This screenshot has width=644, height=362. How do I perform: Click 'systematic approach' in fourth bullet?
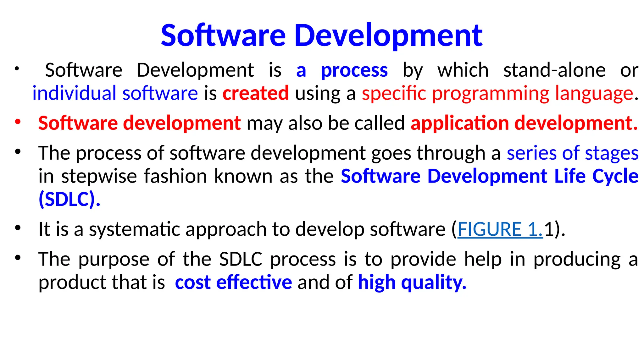click(x=178, y=229)
